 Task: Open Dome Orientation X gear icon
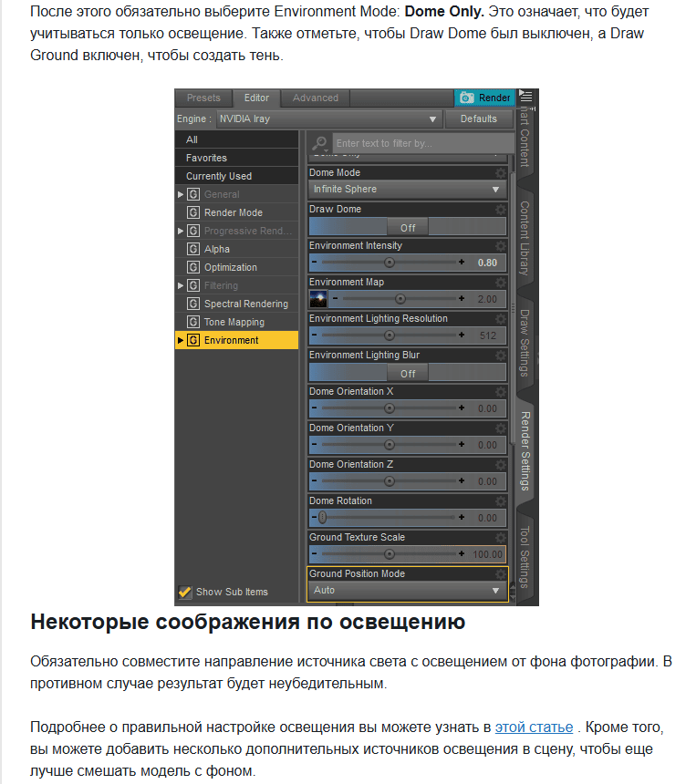pos(501,392)
